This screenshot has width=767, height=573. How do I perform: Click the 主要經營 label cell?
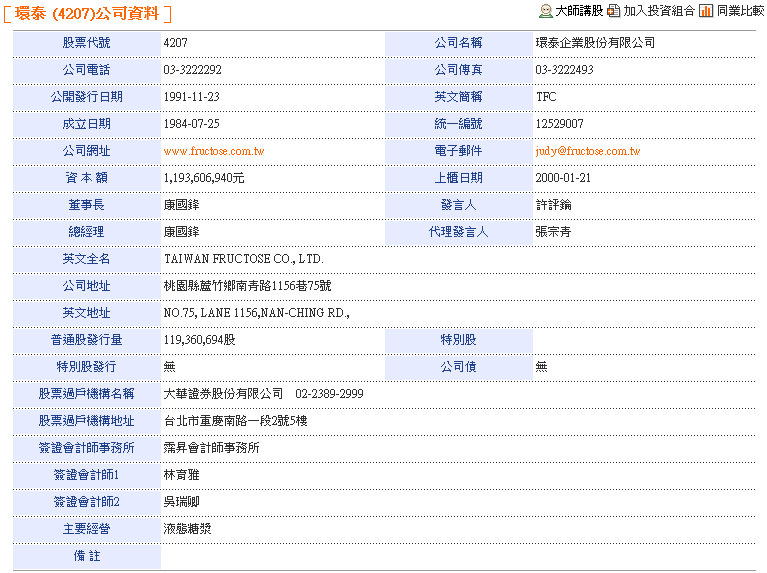87,529
